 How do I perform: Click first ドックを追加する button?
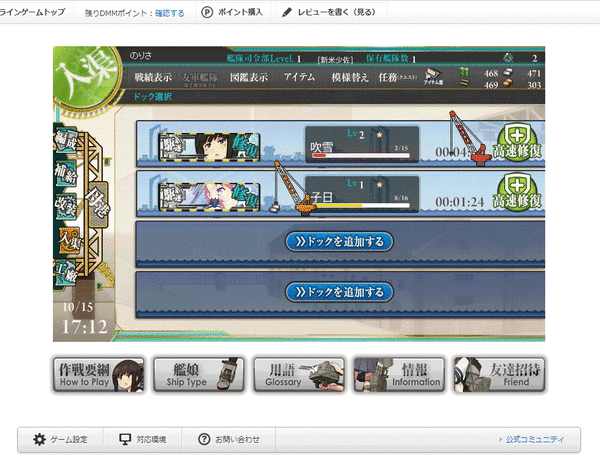[339, 241]
